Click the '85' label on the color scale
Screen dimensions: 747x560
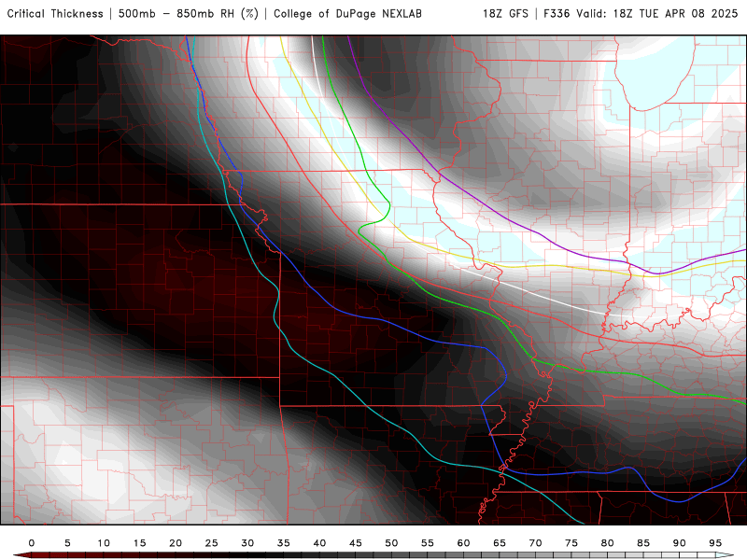click(643, 543)
